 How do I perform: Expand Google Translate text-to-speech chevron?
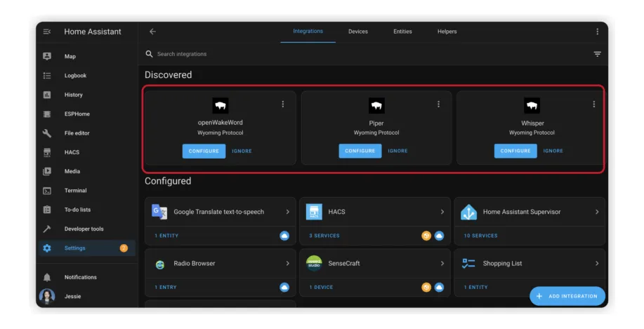(287, 212)
